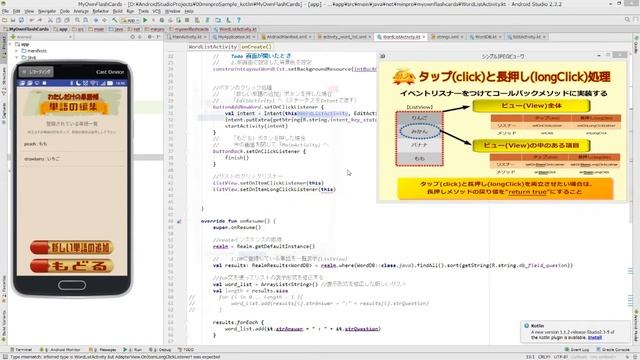Viewport: 640px width, 360px height.
Task: Open Android Monitor tool window
Action: (60, 350)
